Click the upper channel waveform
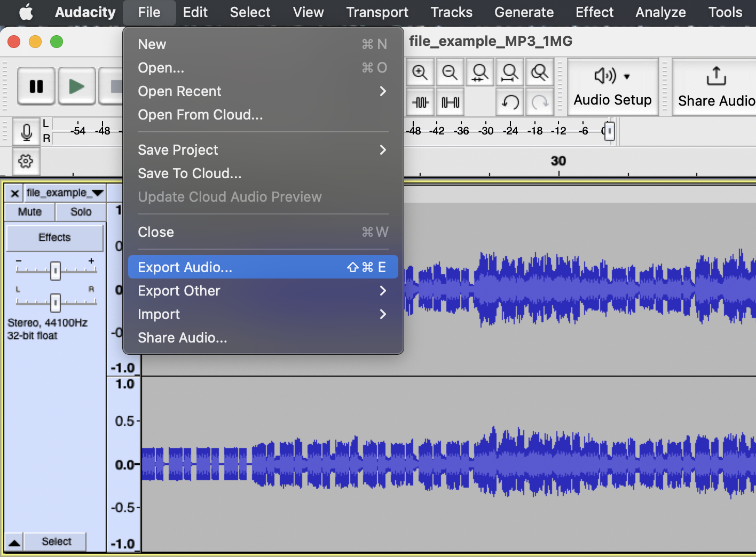 [579, 288]
